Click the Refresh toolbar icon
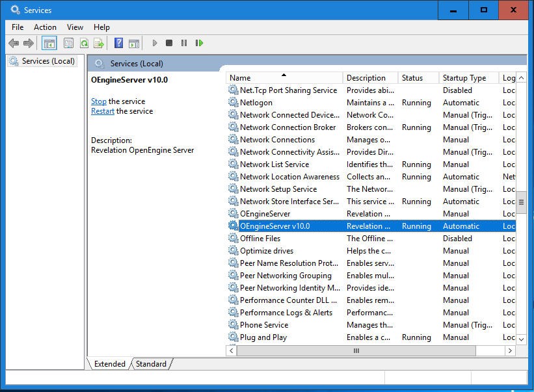Viewport: 534px width, 392px height. click(84, 43)
